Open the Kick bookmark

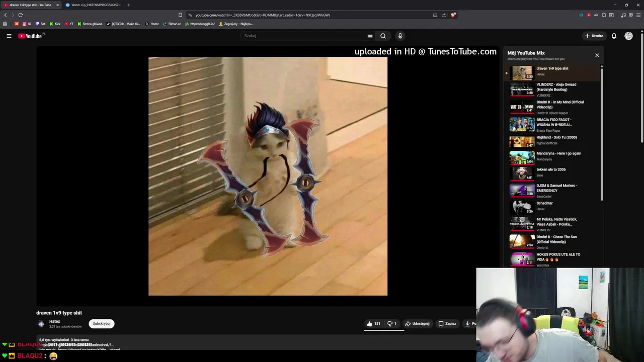[55, 24]
